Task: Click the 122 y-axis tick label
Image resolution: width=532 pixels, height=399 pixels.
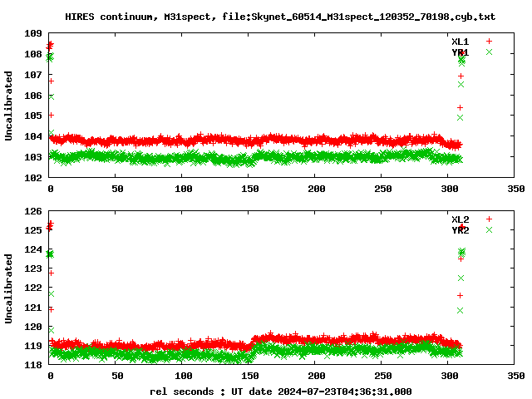Action: pyautogui.click(x=33, y=288)
